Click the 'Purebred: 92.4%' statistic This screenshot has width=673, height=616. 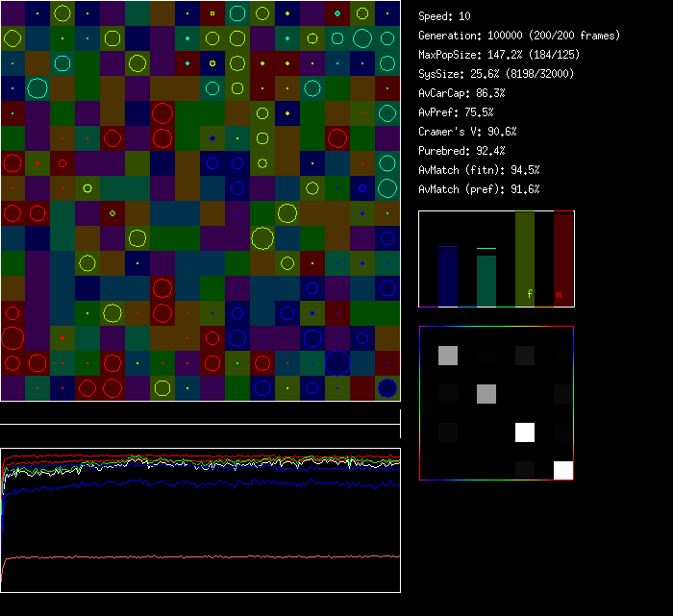pos(461,151)
